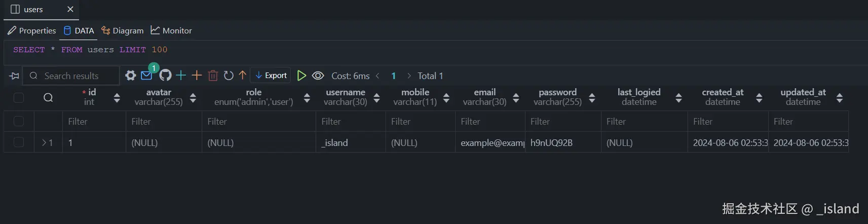
Task: Click the sort arrows on the username column
Action: click(x=376, y=98)
